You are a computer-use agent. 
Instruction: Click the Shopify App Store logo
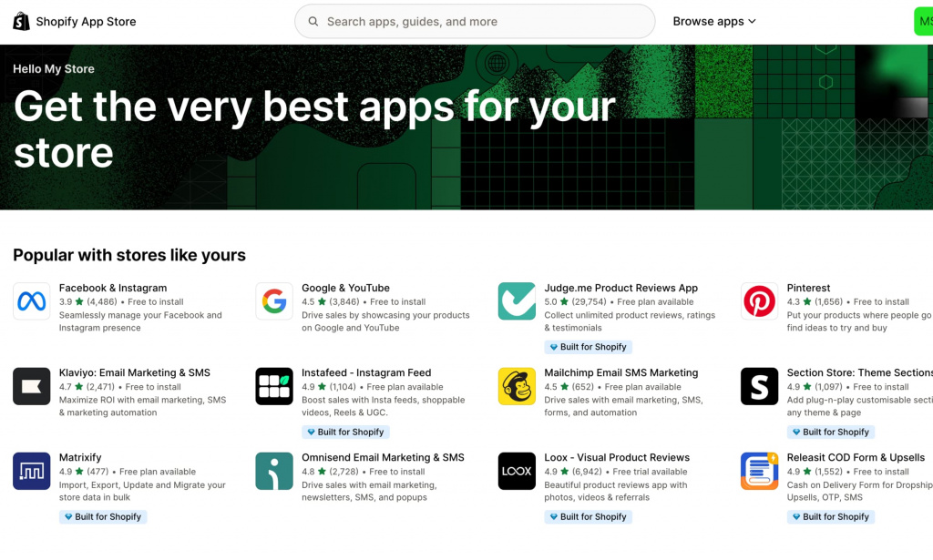click(74, 22)
